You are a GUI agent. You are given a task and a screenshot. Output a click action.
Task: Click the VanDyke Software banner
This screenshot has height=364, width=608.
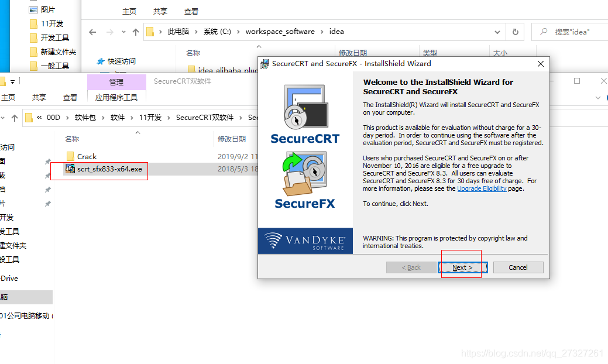[x=305, y=241]
